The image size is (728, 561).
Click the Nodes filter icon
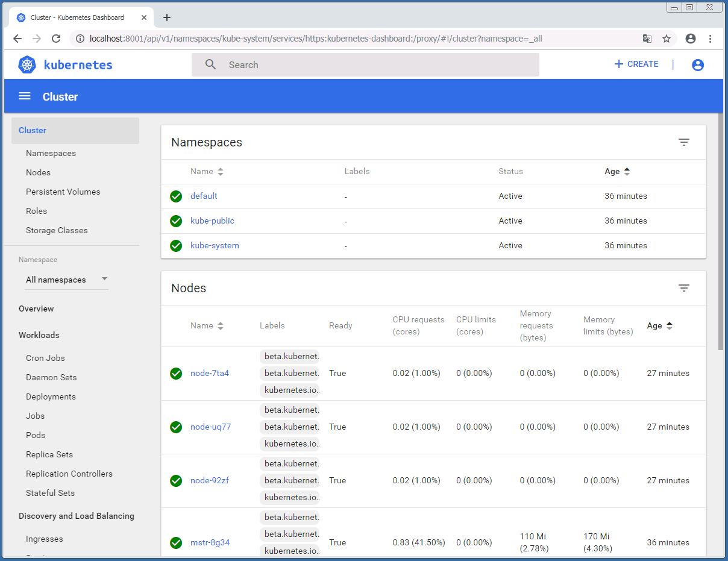pos(684,288)
